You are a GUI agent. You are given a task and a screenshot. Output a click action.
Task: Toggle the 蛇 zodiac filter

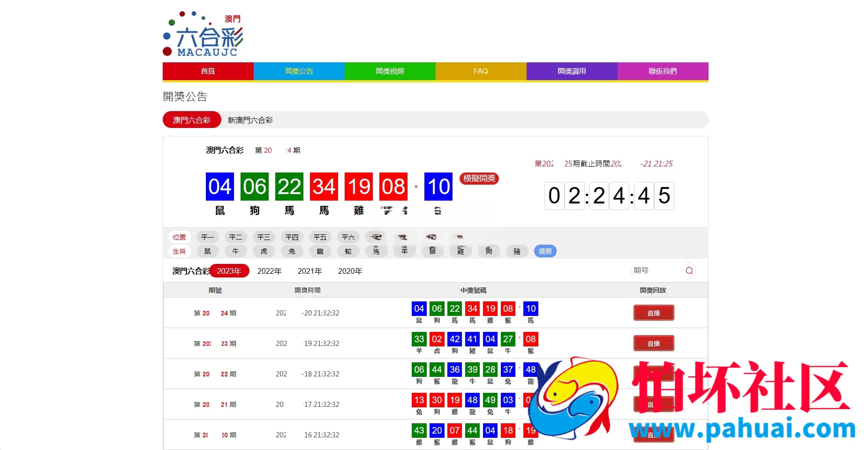coord(348,251)
